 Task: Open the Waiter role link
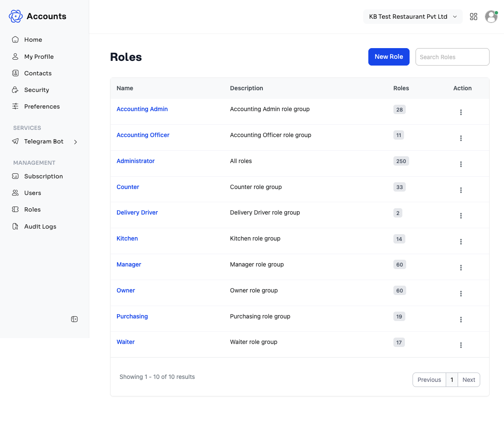pos(125,342)
